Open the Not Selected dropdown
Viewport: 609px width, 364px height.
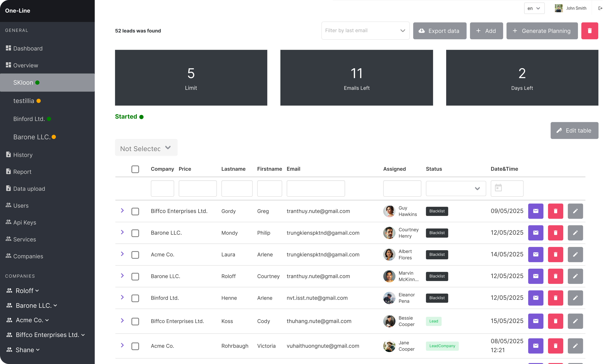[x=146, y=148]
